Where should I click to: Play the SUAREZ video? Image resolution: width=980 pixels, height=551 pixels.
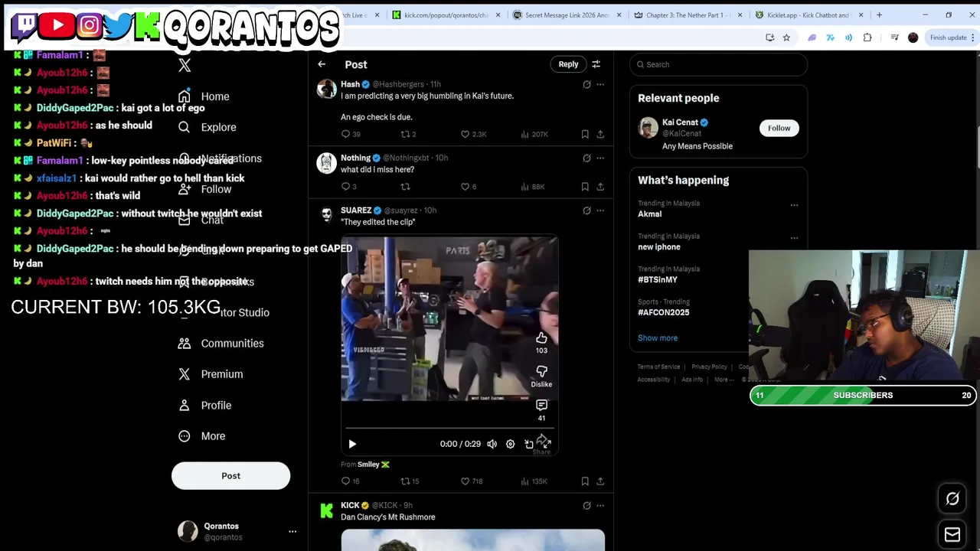click(x=352, y=444)
